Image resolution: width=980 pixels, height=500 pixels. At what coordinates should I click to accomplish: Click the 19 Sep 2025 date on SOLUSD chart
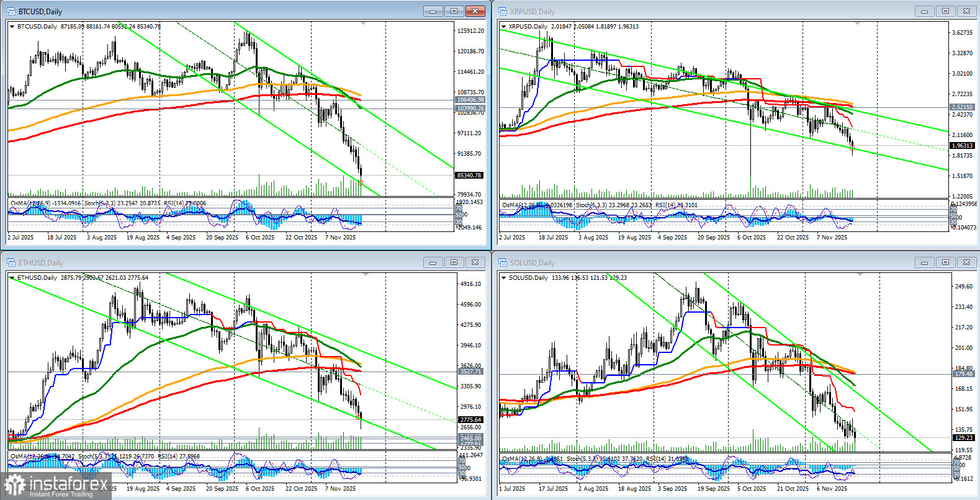point(713,489)
